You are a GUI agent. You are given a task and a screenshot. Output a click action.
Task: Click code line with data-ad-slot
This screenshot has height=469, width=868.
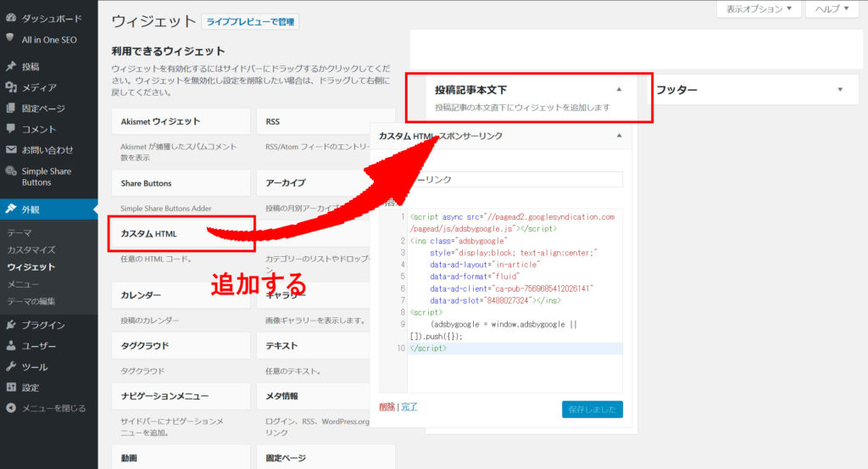(495, 301)
